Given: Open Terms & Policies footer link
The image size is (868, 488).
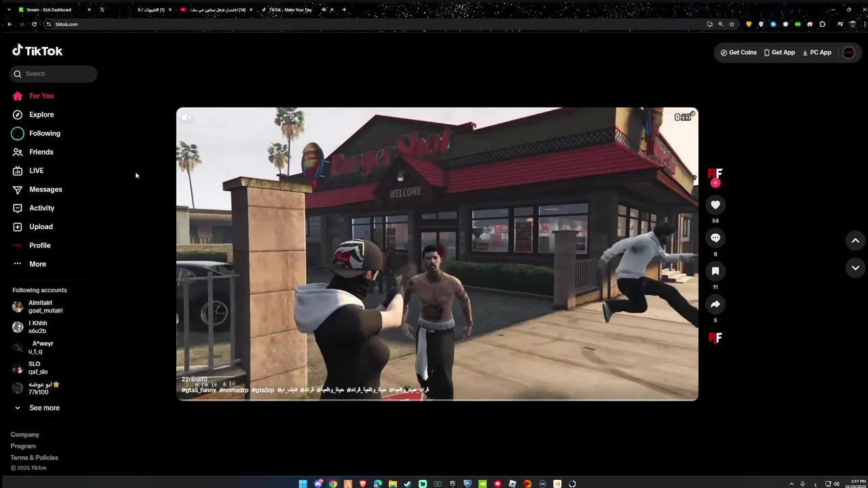Looking at the screenshot, I should tap(34, 457).
